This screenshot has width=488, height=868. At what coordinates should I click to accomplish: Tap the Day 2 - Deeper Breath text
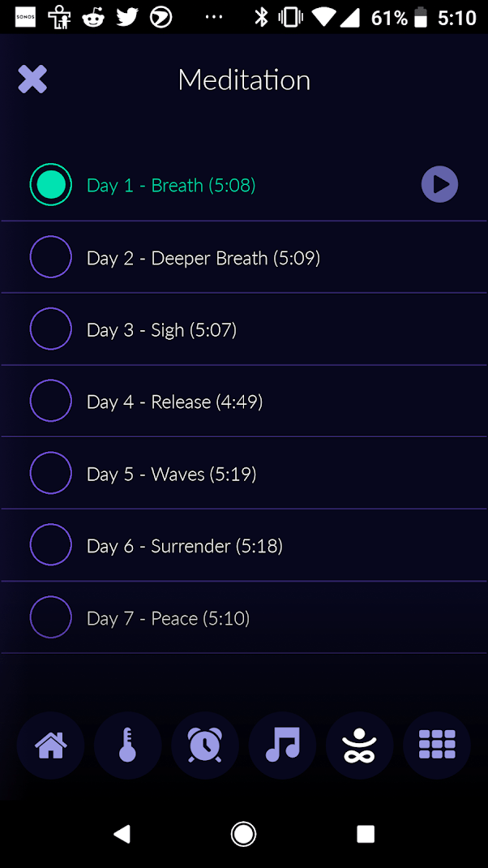coord(203,258)
